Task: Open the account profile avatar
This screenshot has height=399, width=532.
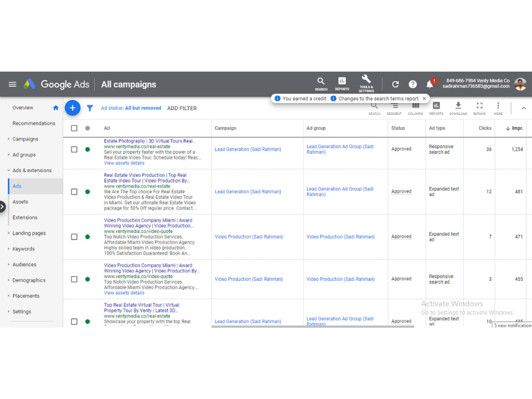Action: click(520, 84)
